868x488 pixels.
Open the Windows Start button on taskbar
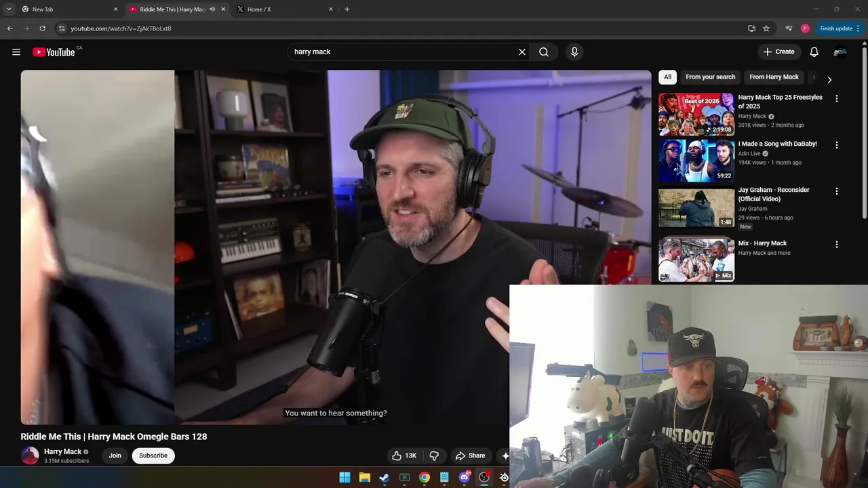pos(344,477)
